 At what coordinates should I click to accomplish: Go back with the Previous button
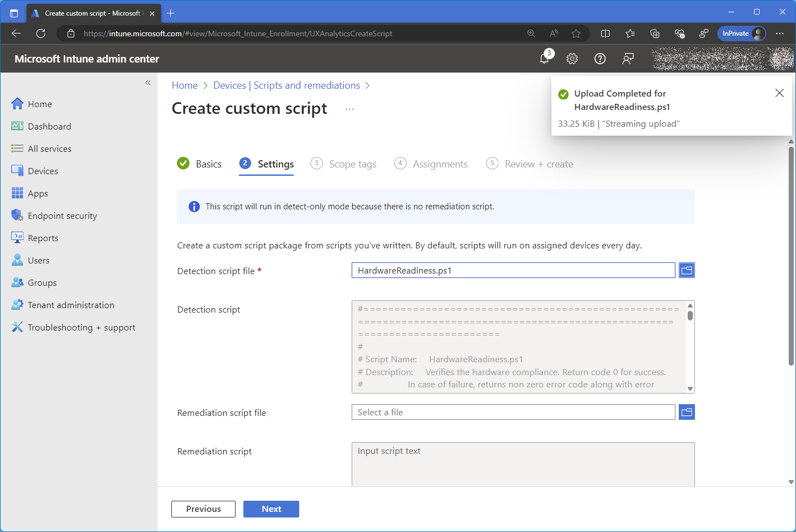click(203, 509)
